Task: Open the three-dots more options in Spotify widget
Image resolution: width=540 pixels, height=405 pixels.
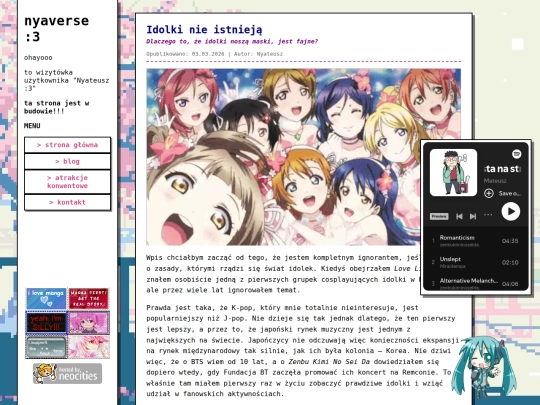Action: [488, 215]
